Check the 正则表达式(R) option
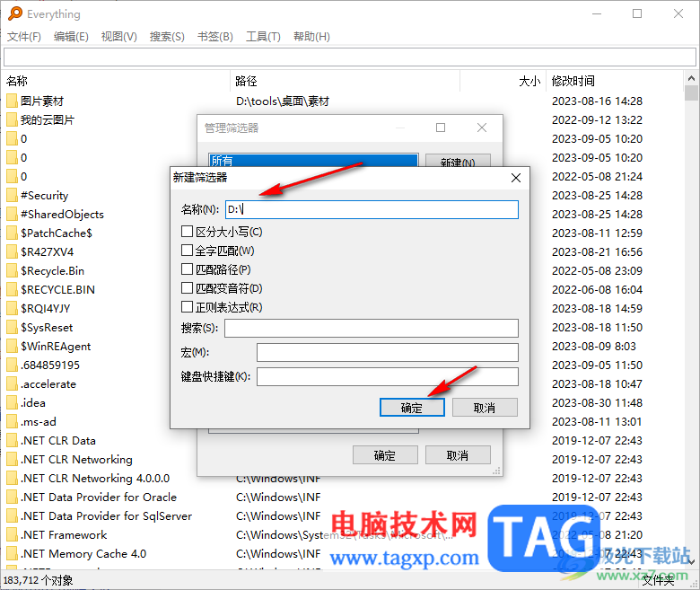700x590 pixels. 187,307
